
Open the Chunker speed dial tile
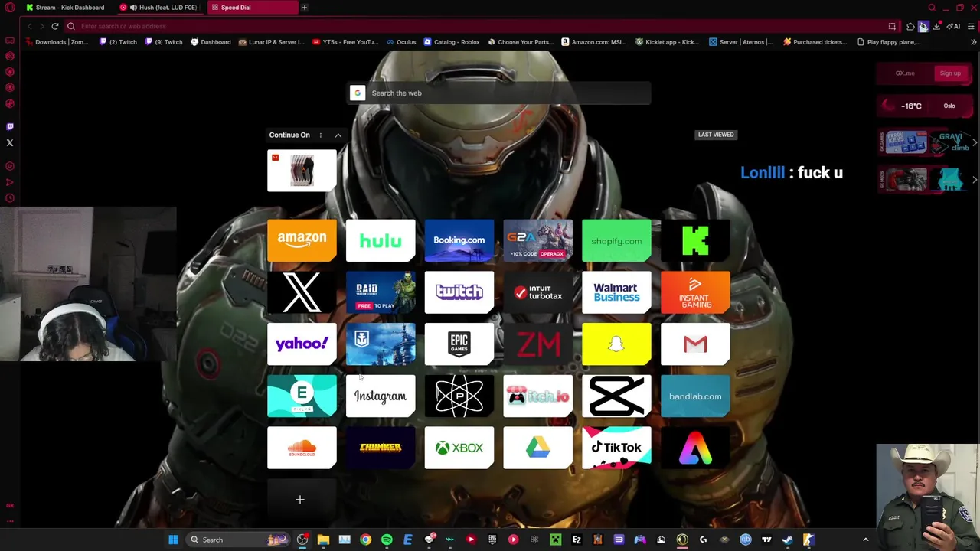pyautogui.click(x=381, y=448)
